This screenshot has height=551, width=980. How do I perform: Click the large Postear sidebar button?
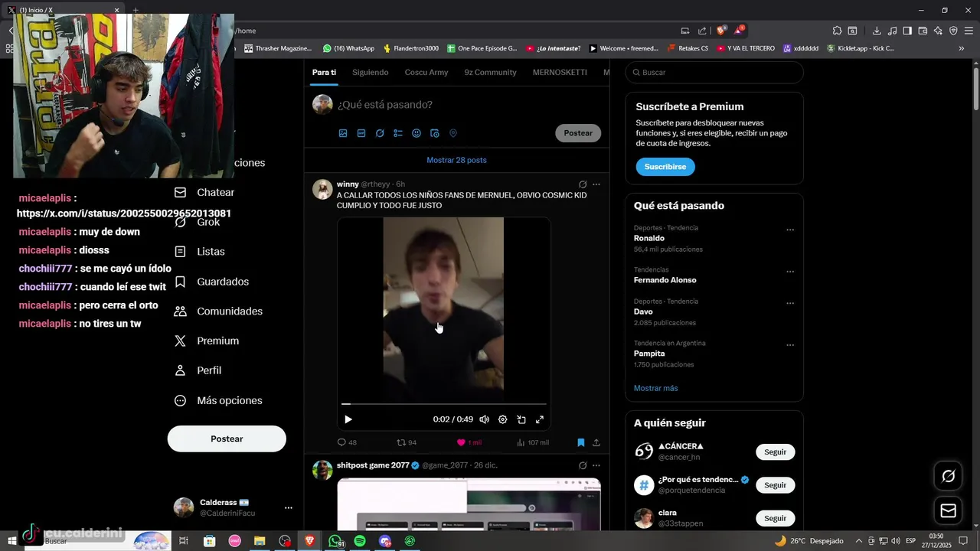[227, 439]
